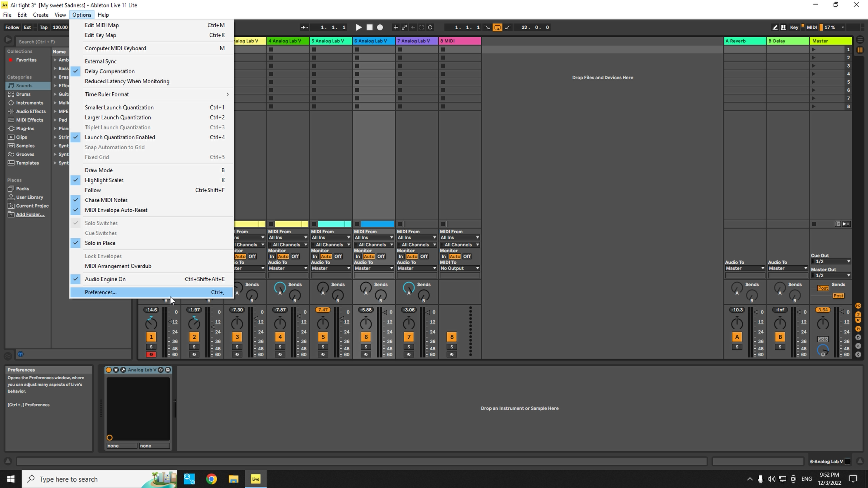Open the Drums category in the browser

(x=24, y=94)
